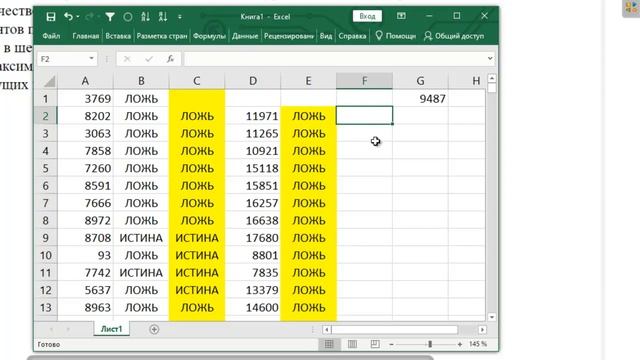Cancel formula entry with X icon
The image size is (640, 360).
(127, 59)
